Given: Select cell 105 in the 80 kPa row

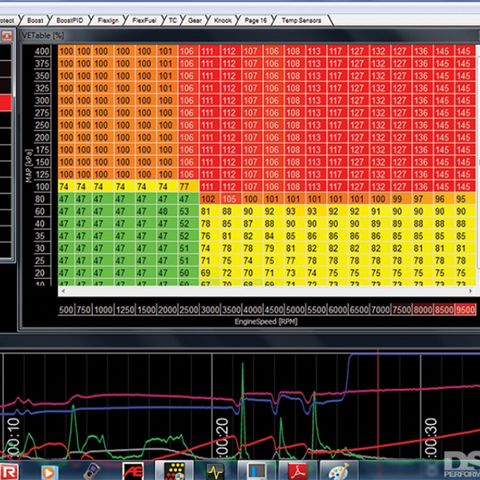Looking at the screenshot, I should (229, 199).
